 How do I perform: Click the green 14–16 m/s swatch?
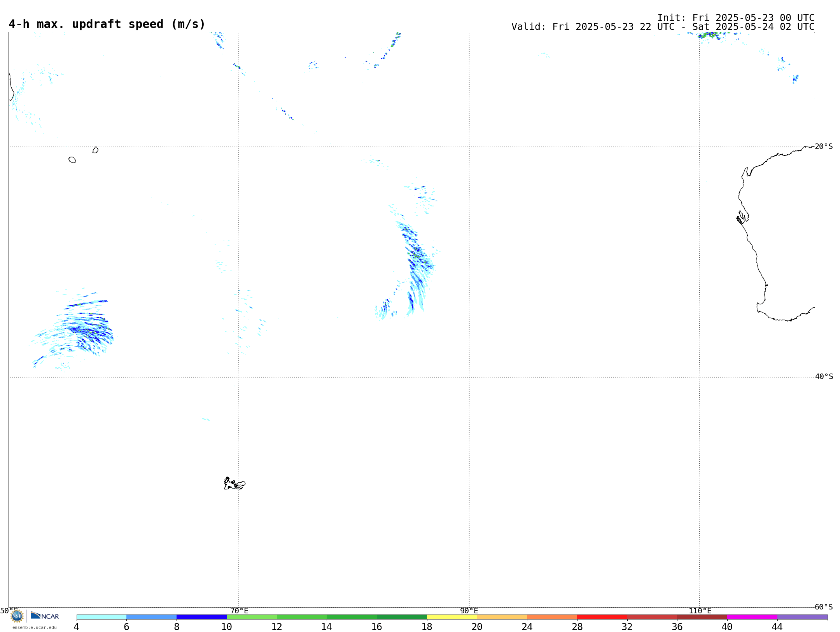tap(352, 617)
